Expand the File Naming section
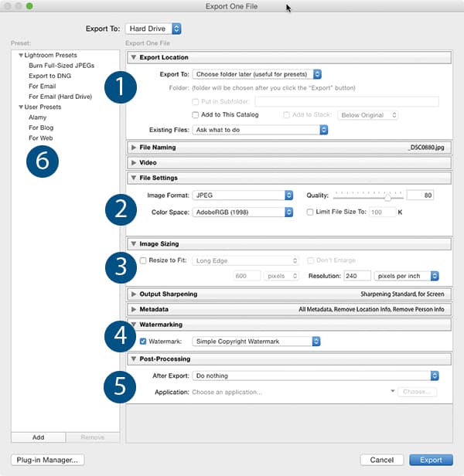The height and width of the screenshot is (476, 464). point(134,147)
